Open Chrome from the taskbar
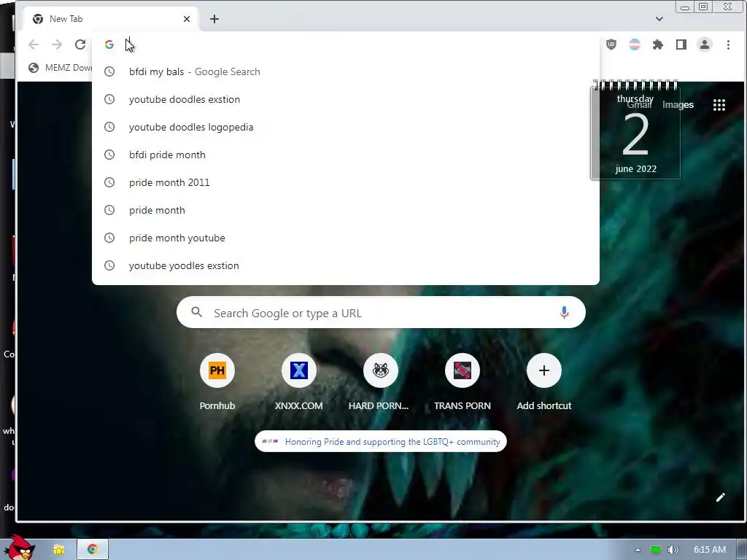Viewport: 747px width, 560px height. pyautogui.click(x=93, y=549)
